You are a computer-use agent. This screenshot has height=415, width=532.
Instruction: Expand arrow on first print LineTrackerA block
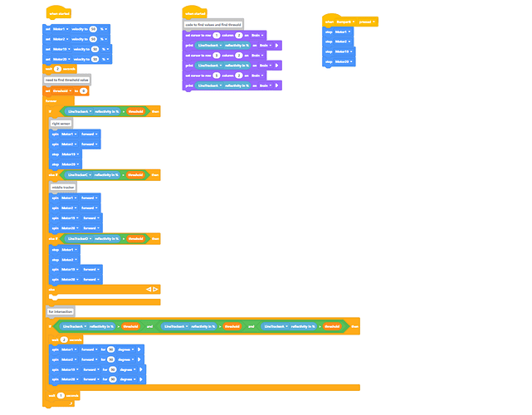pyautogui.click(x=277, y=46)
